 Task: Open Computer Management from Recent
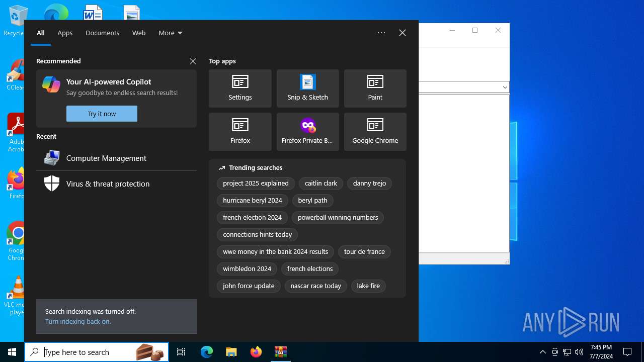click(116, 158)
